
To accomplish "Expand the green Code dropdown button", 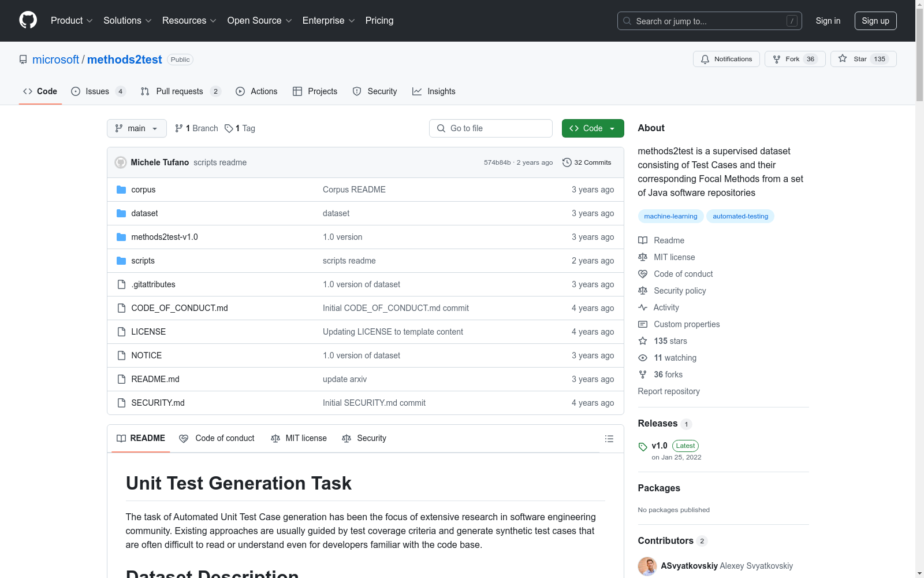I will click(x=593, y=128).
